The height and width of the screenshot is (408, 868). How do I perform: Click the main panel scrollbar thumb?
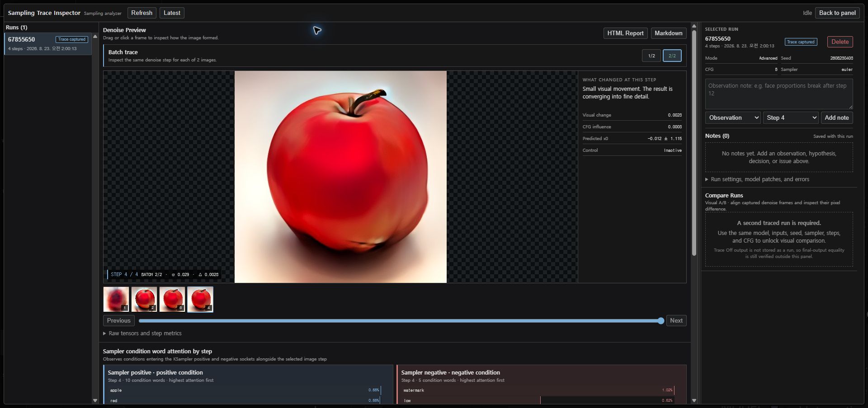click(694, 143)
